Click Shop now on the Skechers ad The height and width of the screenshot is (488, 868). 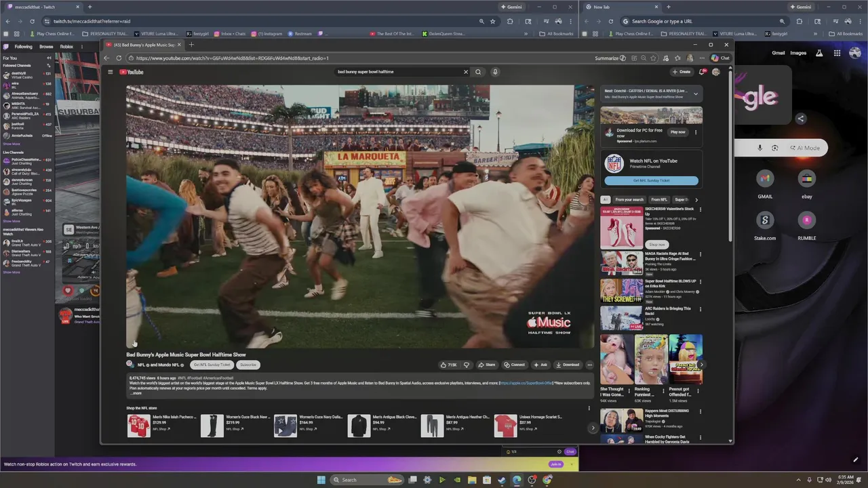657,244
